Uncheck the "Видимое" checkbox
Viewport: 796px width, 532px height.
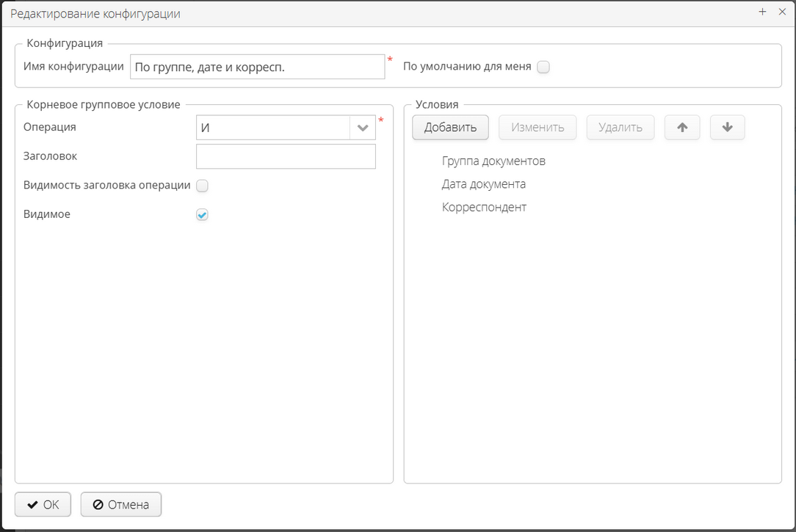click(202, 214)
